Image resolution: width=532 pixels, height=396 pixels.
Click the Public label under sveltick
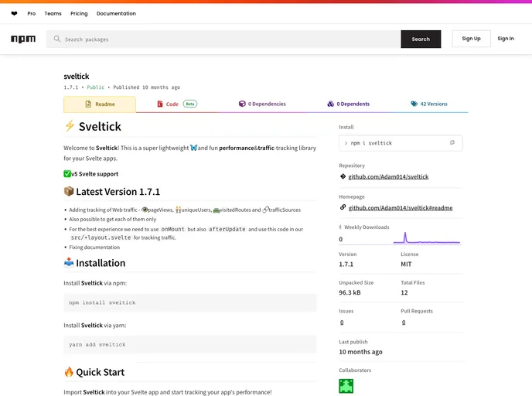pyautogui.click(x=96, y=87)
